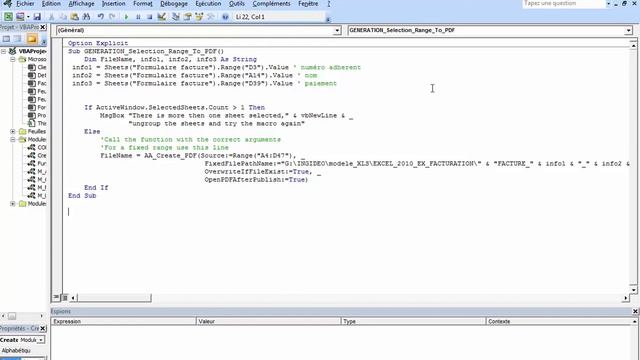640x360 pixels.
Task: Toggle Folders icon in the Project panel
Action: click(x=32, y=39)
